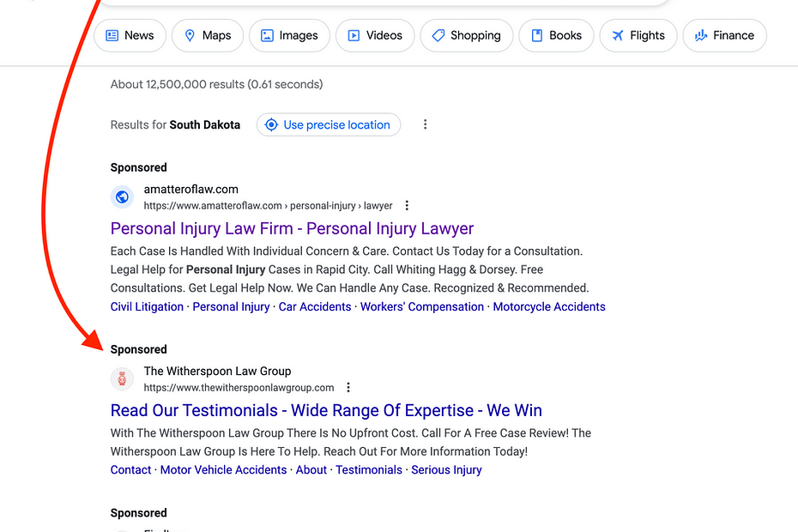The height and width of the screenshot is (532, 798).
Task: Open the Civil Litigation sitelink
Action: pyautogui.click(x=147, y=307)
